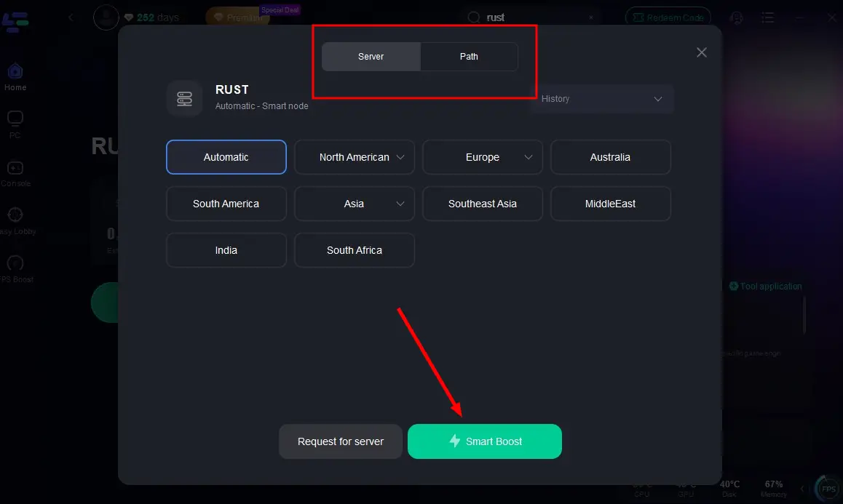Select the India server region
843x504 pixels.
pyautogui.click(x=226, y=250)
